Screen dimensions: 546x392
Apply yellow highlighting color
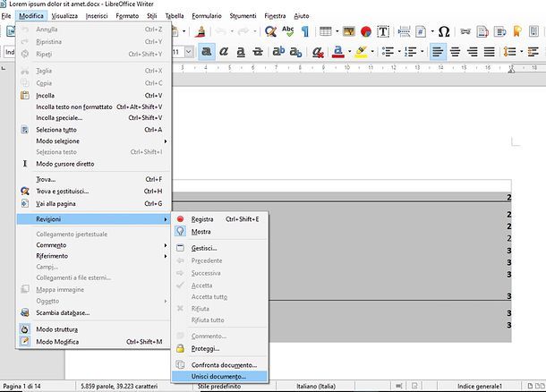tap(361, 52)
